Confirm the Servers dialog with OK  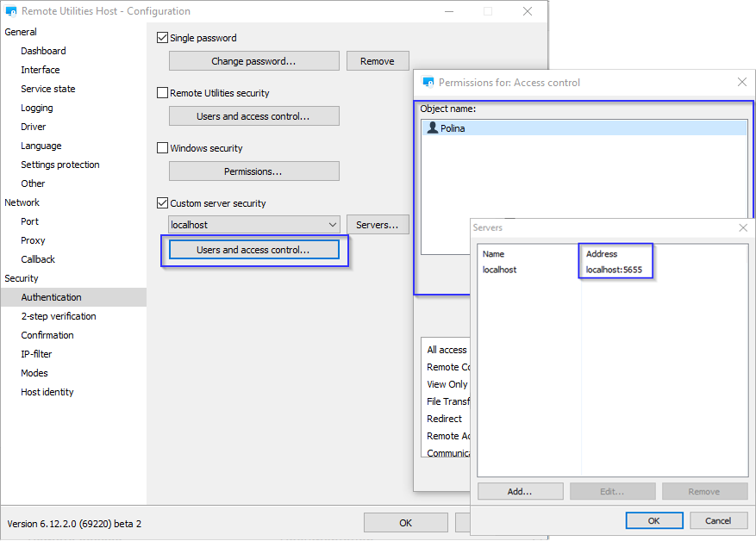tap(653, 520)
